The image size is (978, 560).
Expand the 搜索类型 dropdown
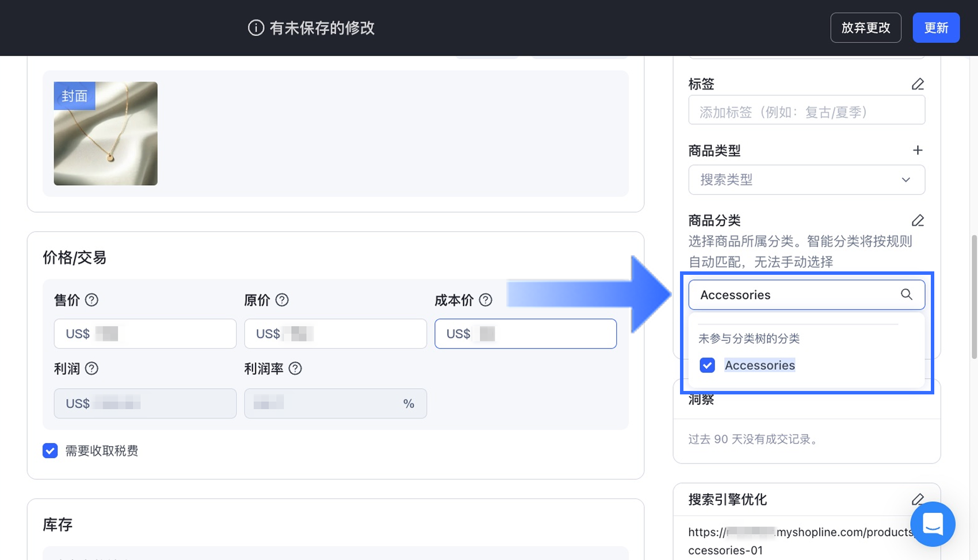coord(905,179)
